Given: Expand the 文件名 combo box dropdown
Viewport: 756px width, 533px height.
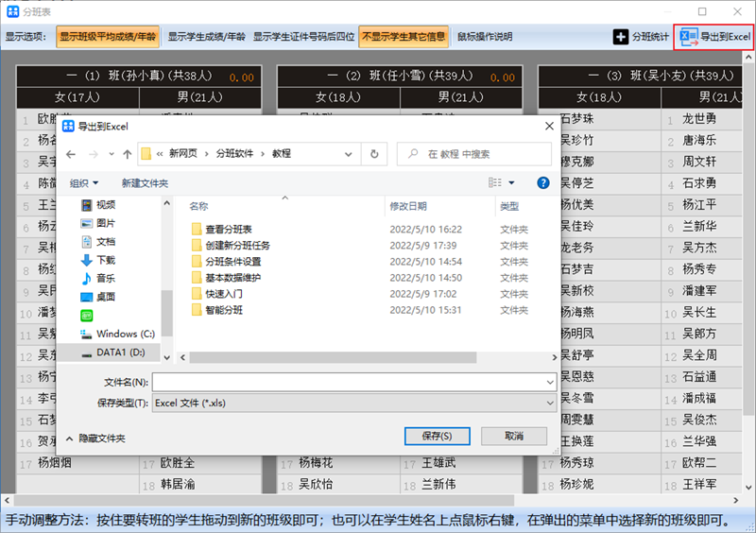Looking at the screenshot, I should coord(550,382).
